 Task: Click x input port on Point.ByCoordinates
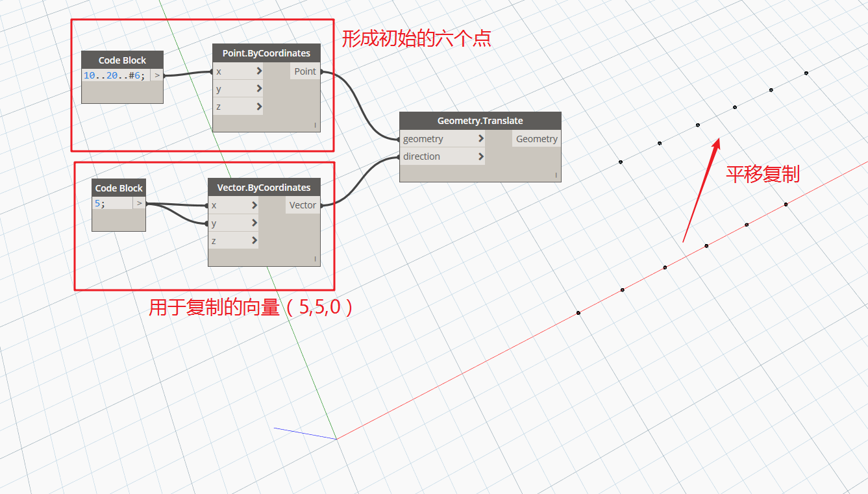coord(238,71)
